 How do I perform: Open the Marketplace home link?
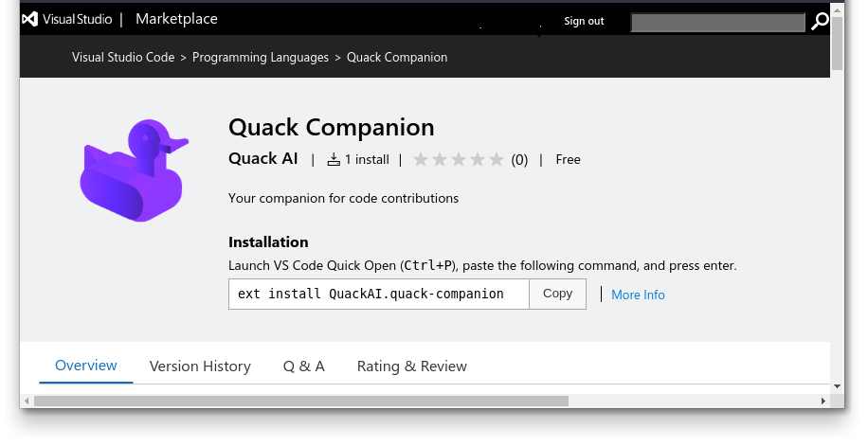[176, 19]
